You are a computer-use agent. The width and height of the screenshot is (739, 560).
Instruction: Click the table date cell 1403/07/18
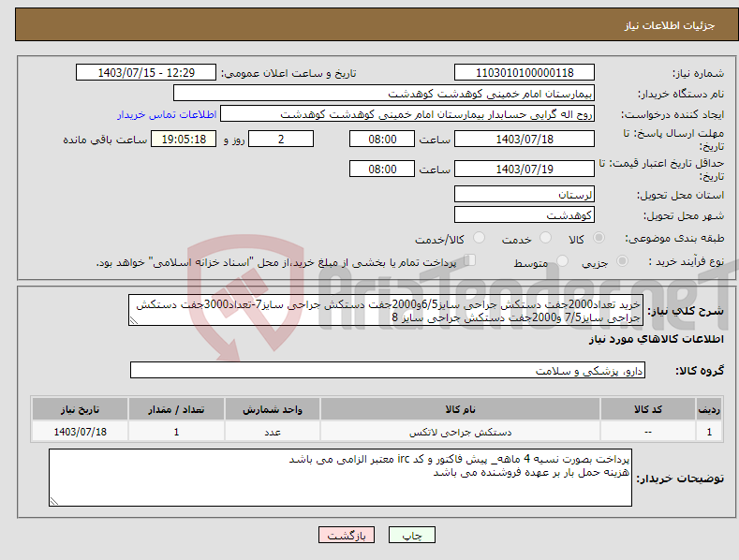pyautogui.click(x=81, y=432)
